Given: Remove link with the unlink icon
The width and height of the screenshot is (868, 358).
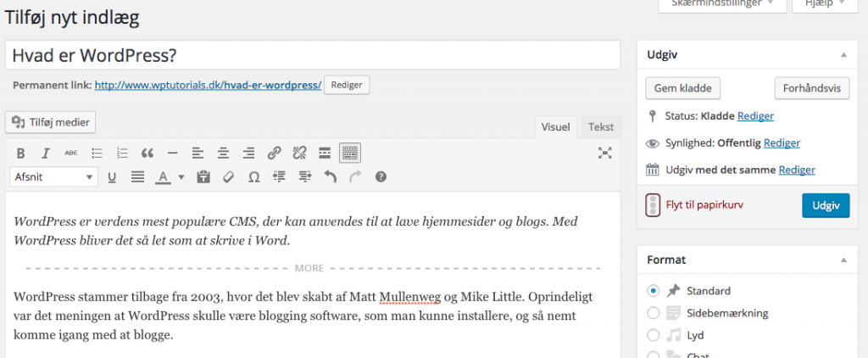Looking at the screenshot, I should 299,154.
